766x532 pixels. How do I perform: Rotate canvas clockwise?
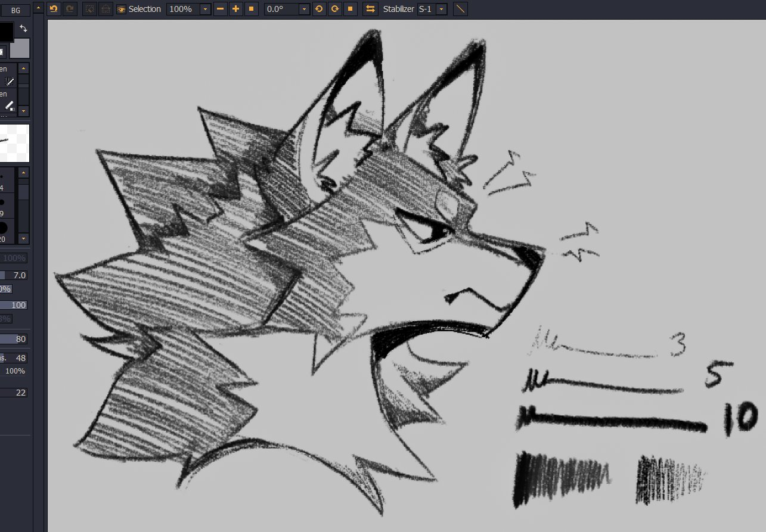[335, 9]
